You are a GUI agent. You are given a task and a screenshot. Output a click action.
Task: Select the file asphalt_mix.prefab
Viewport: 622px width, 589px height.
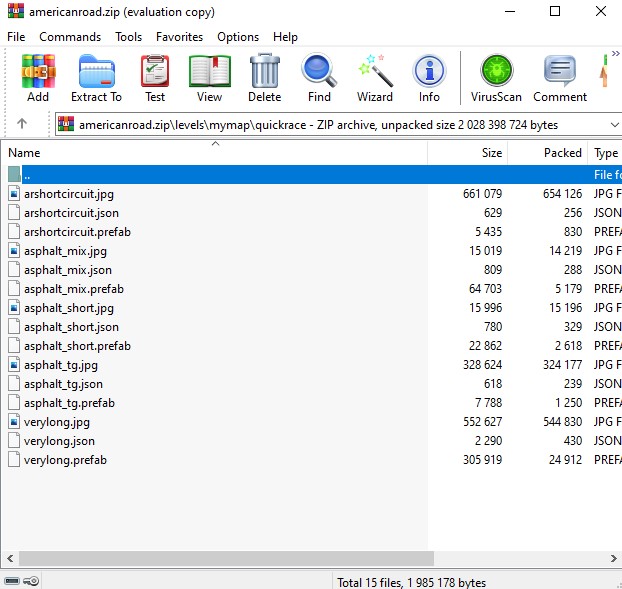pyautogui.click(x=74, y=289)
